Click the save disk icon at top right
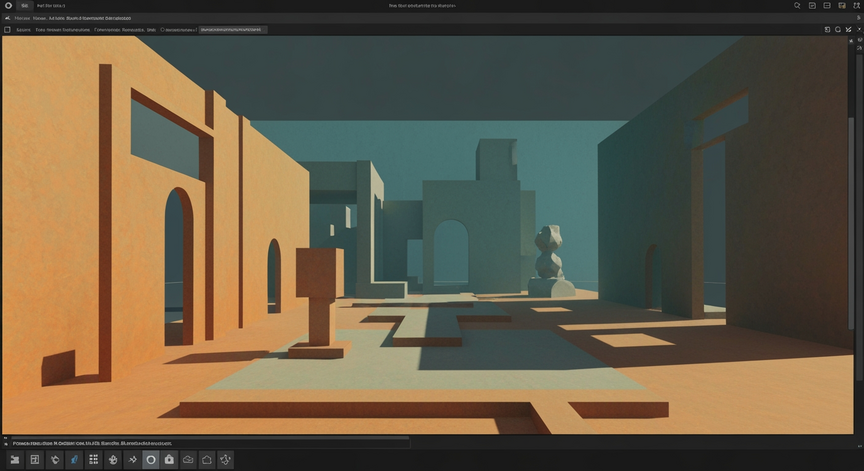This screenshot has height=471, width=864. click(841, 6)
